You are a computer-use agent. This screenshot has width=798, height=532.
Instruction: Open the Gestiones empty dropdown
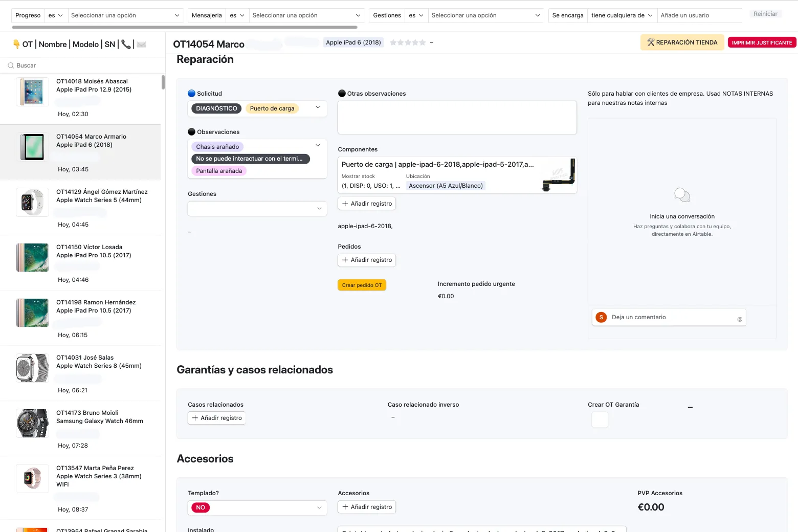point(257,208)
